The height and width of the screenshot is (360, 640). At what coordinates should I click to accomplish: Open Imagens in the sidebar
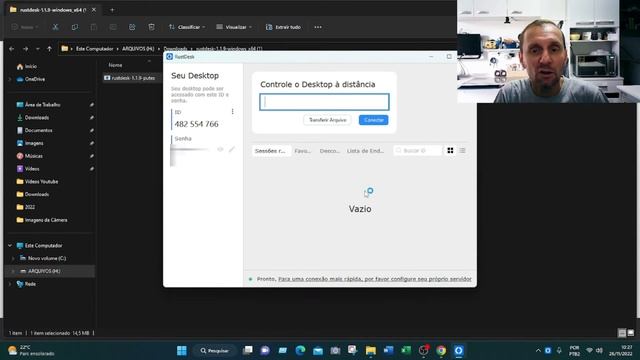point(34,143)
